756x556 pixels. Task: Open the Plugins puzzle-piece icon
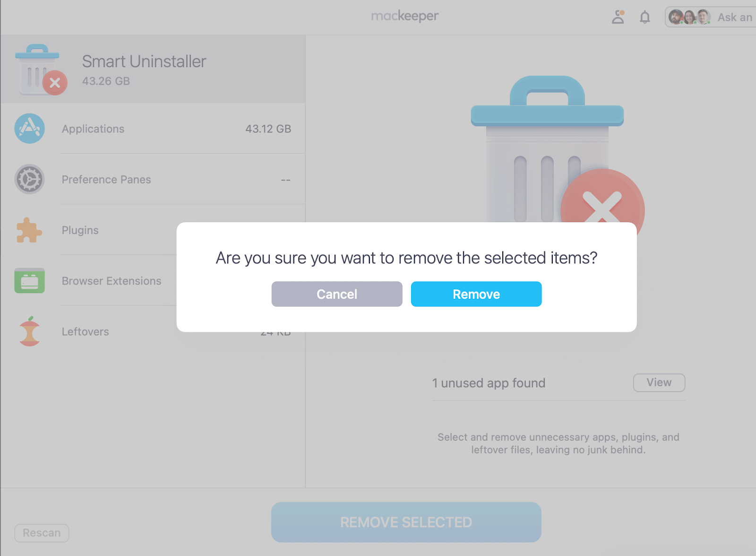tap(29, 230)
